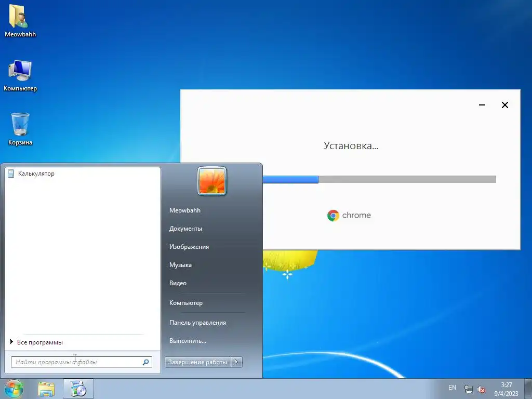Close the Chrome installer window
Screen dimensions: 532x399
point(505,105)
